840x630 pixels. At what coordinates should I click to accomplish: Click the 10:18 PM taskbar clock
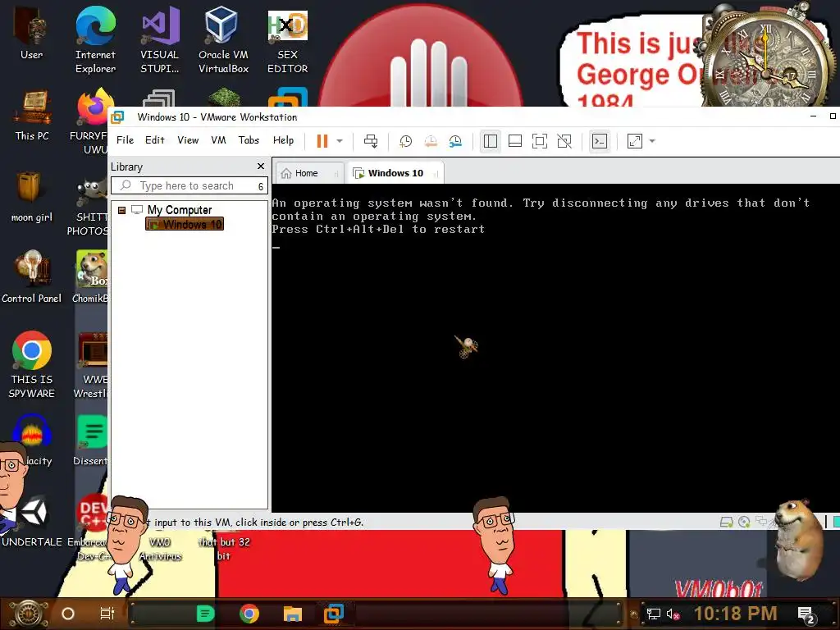pos(735,614)
